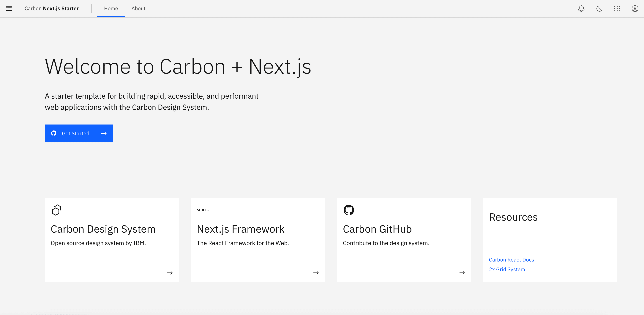
Task: Open the 2x Grid System link
Action: pyautogui.click(x=507, y=270)
